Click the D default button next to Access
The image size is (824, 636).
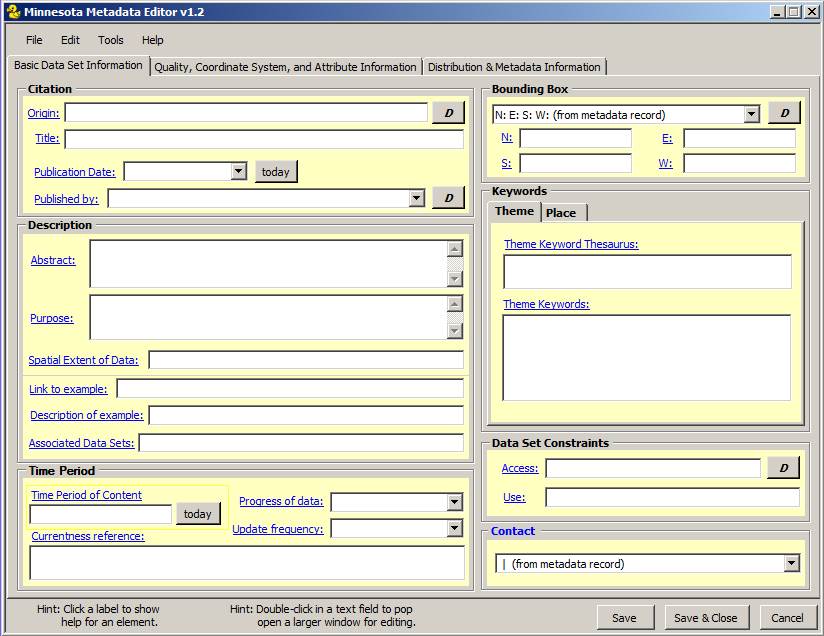783,468
